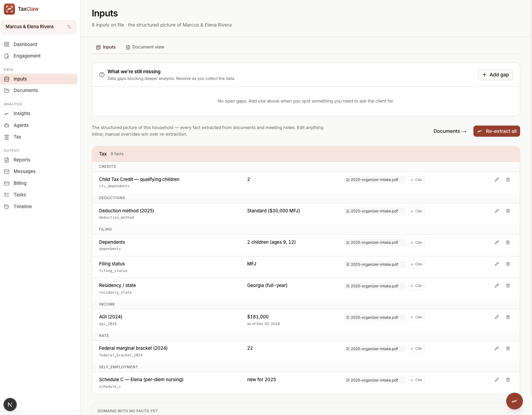Viewport: 532px width, 415px height.
Task: Open source PDF for Child Tax Credit
Action: point(374,180)
